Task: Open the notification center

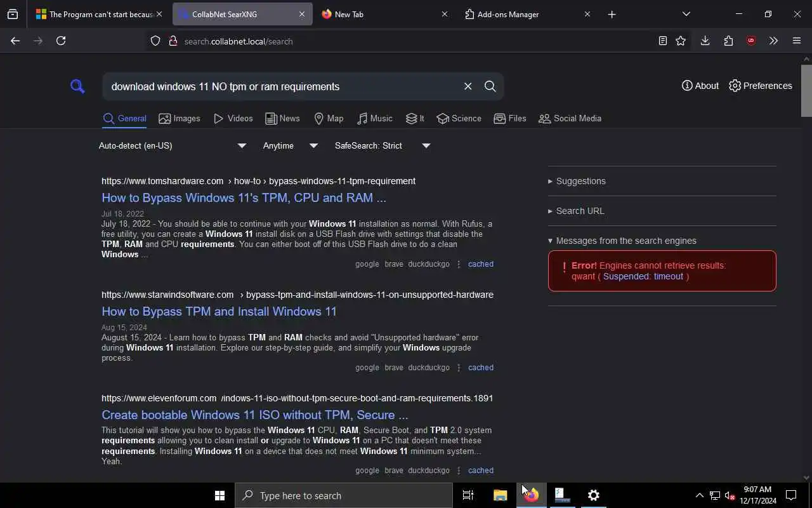Action: pyautogui.click(x=791, y=495)
